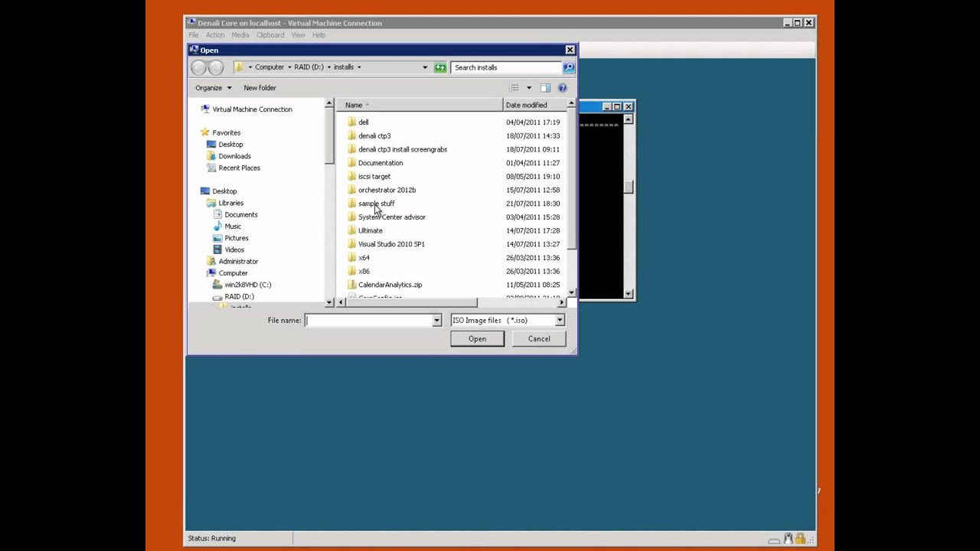Viewport: 980px width, 551px height.
Task: Expand the ISO Image files type dropdown
Action: point(559,321)
